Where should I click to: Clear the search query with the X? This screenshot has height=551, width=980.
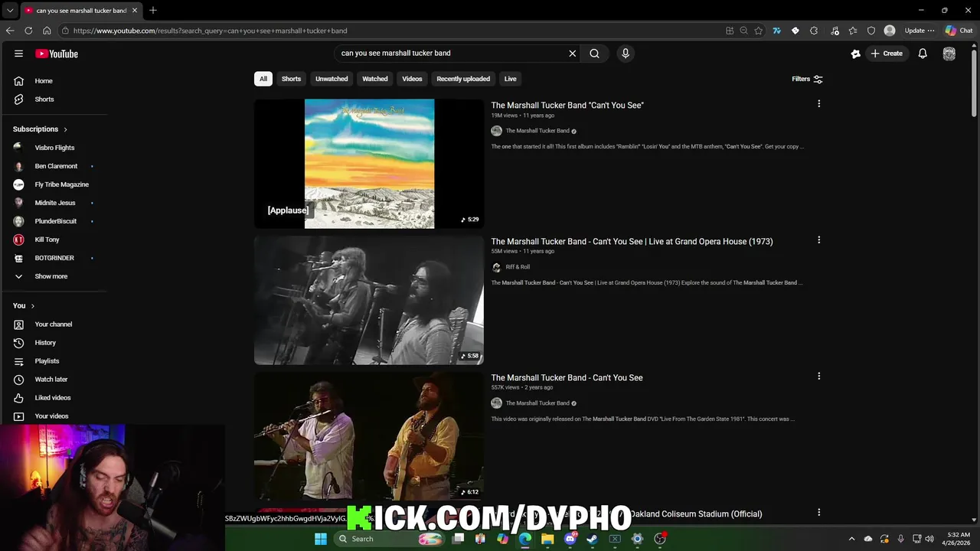[x=572, y=54]
